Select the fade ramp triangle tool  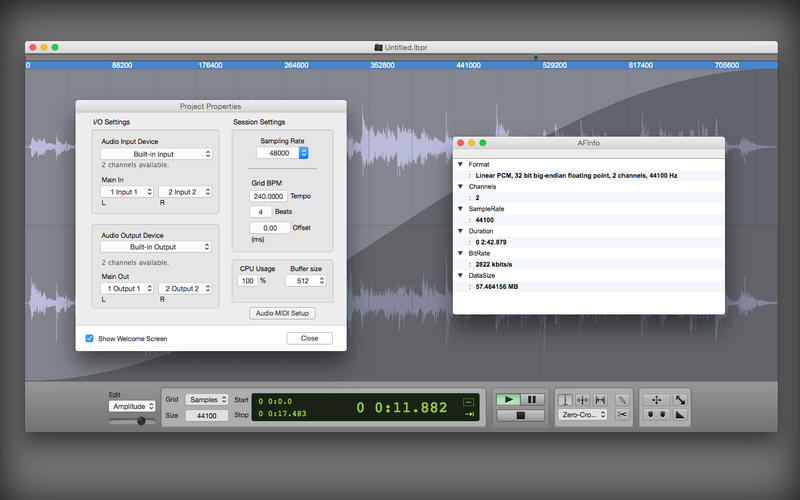tap(681, 414)
